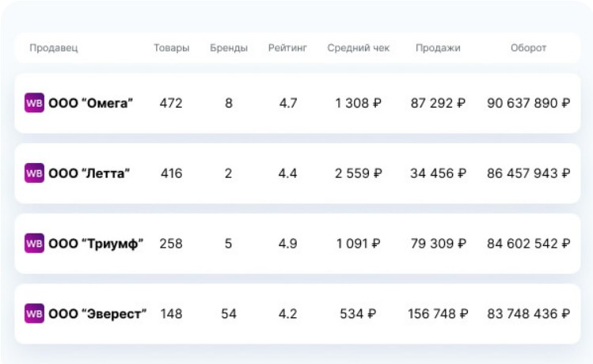Click average check value 2 559 ₽
Viewport: 593px width, 364px height.
click(359, 173)
